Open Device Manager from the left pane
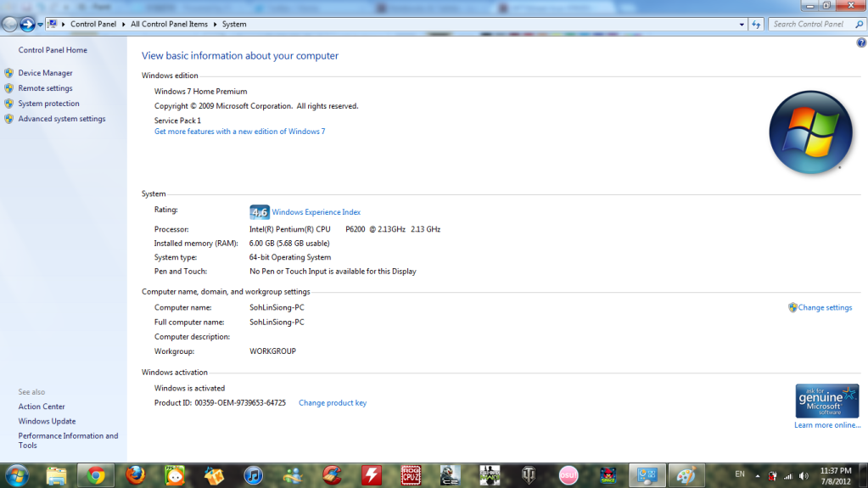The width and height of the screenshot is (868, 488). tap(45, 73)
